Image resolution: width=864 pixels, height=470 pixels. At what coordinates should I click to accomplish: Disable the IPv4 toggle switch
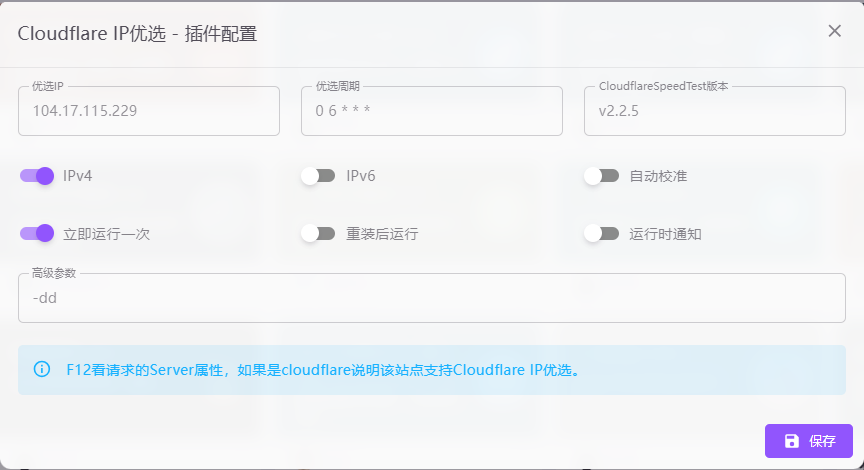(37, 176)
